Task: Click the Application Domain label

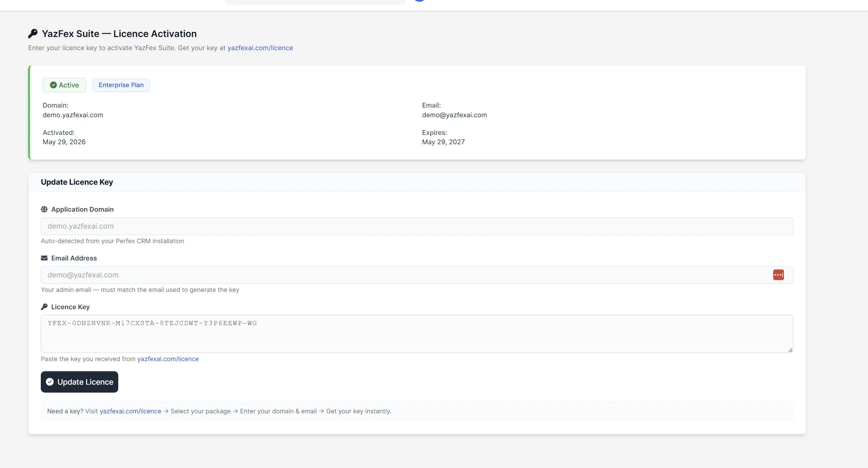Action: point(82,209)
